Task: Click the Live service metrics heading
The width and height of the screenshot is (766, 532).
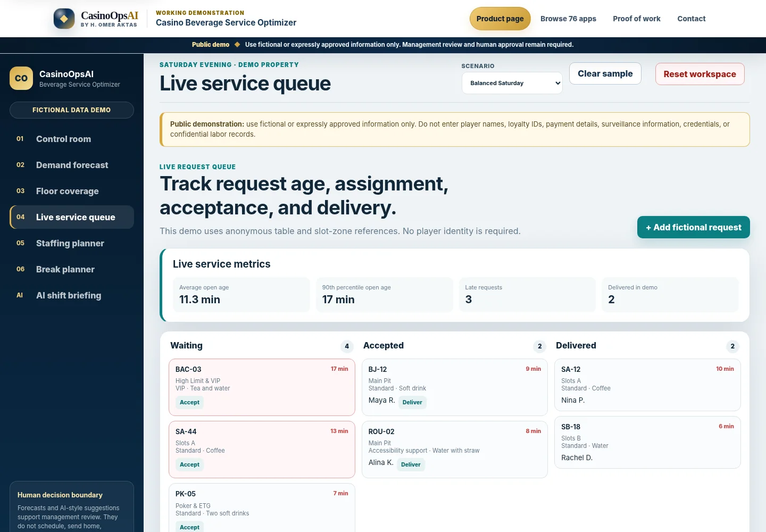Action: [222, 264]
